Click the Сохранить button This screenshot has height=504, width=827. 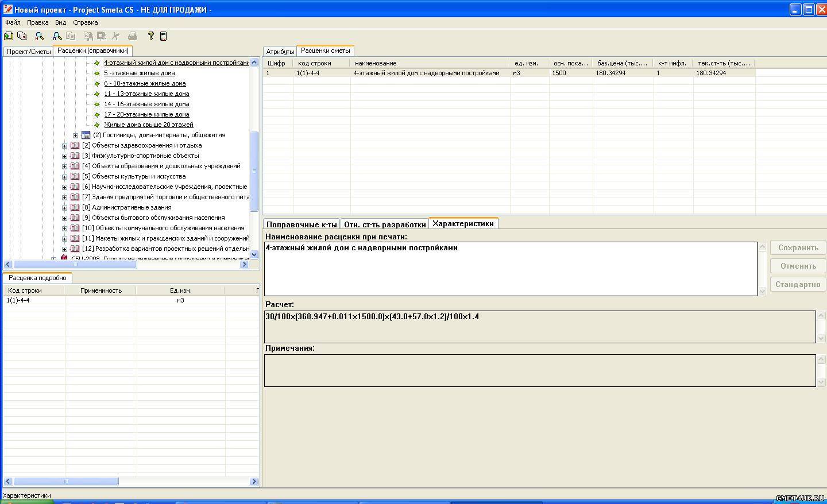pyautogui.click(x=798, y=248)
